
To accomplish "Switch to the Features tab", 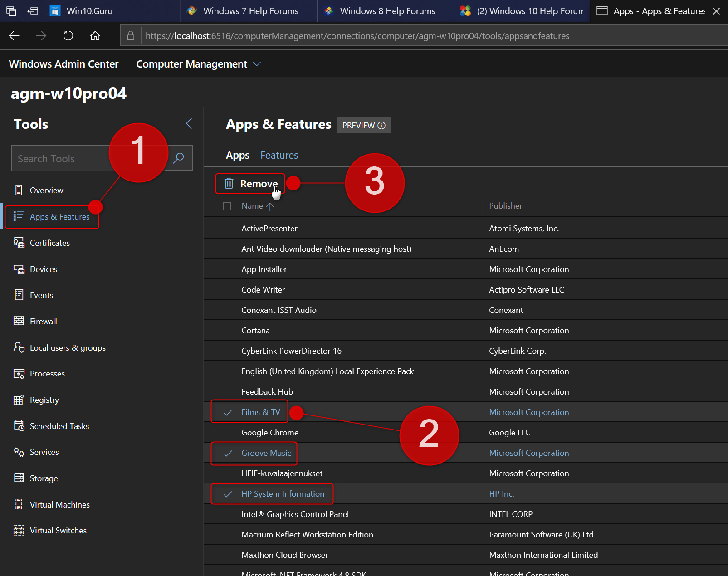I will point(278,155).
